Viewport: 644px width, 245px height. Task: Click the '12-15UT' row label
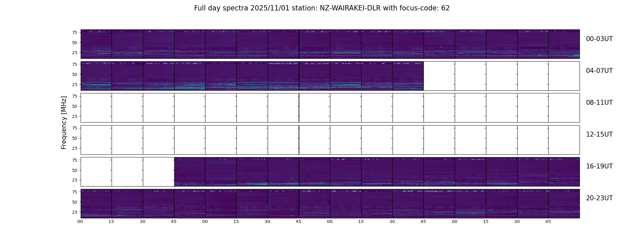click(599, 134)
